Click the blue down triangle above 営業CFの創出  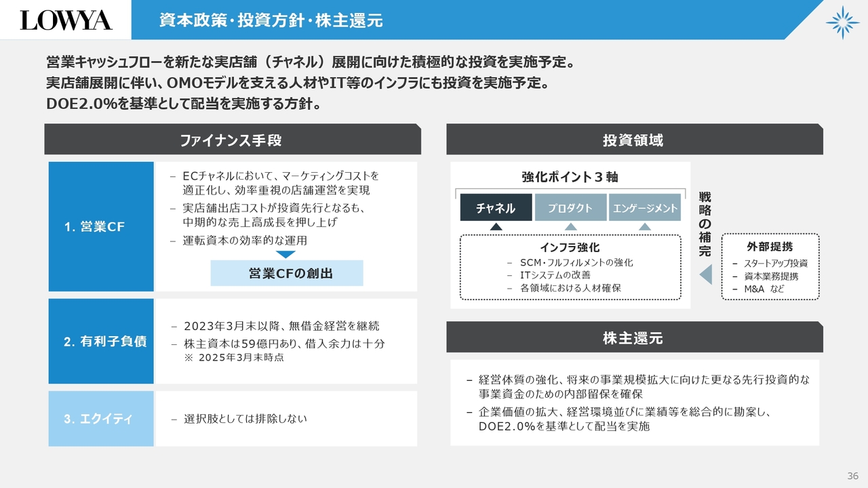click(x=286, y=255)
